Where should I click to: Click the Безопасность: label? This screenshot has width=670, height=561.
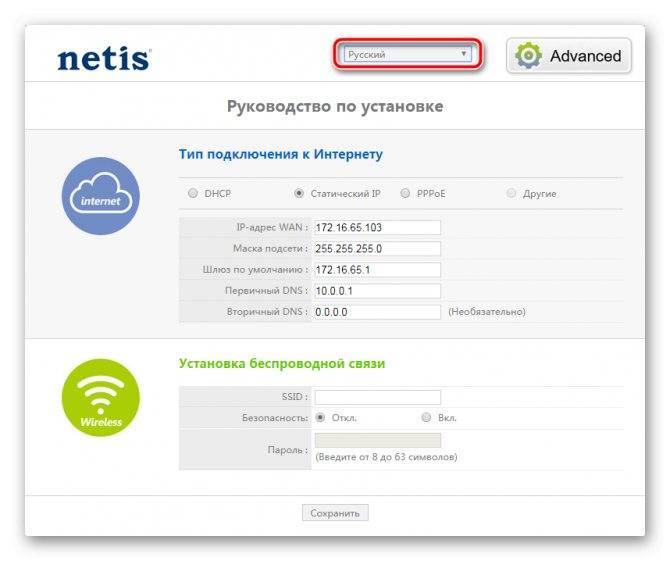275,418
